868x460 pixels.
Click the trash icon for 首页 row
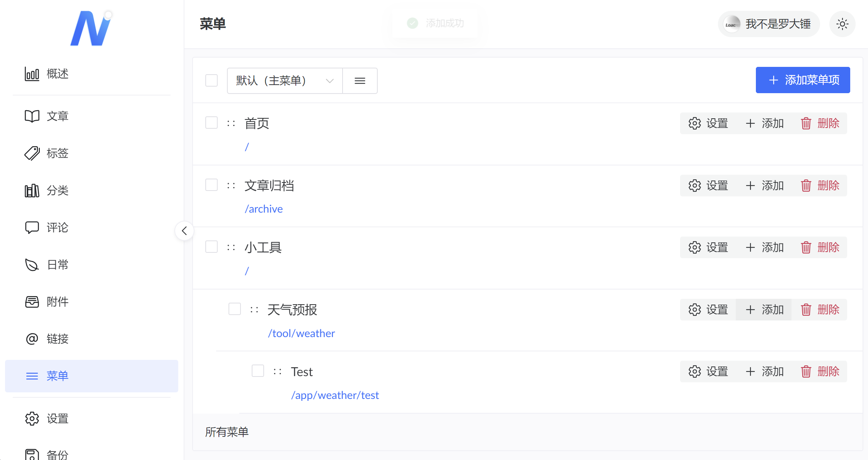tap(806, 123)
